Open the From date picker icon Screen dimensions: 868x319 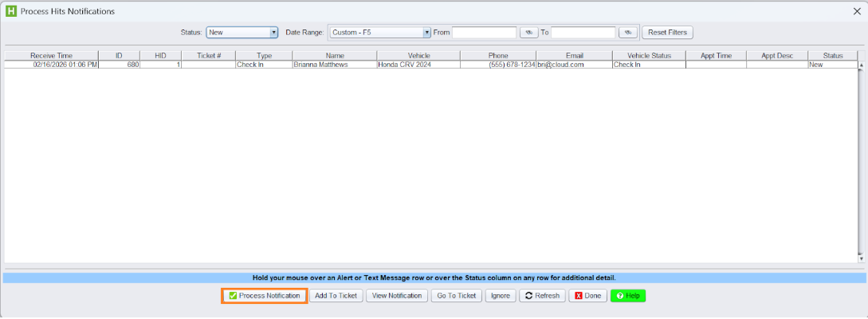[x=528, y=33]
